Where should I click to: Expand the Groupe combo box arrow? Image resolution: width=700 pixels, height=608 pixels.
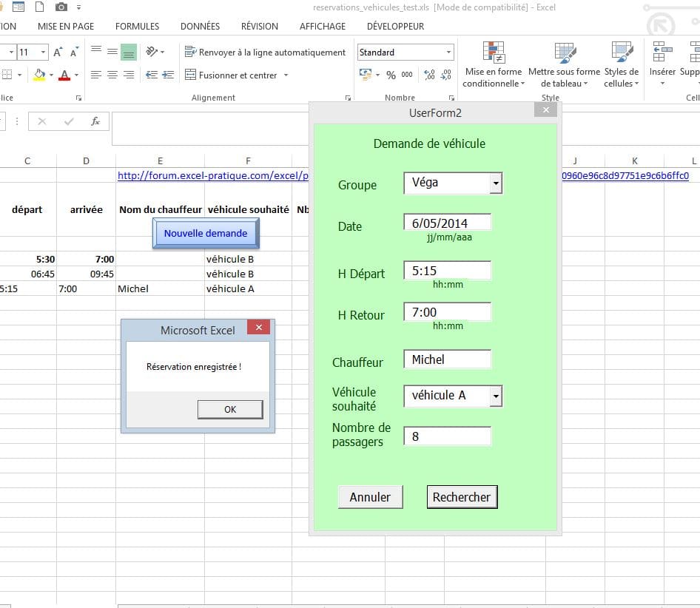[496, 183]
